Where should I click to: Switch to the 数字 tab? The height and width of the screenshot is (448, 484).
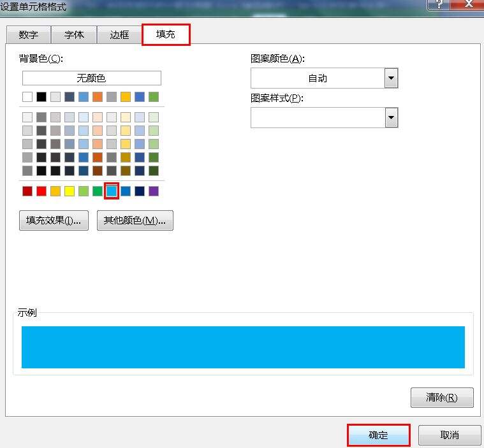tap(29, 34)
